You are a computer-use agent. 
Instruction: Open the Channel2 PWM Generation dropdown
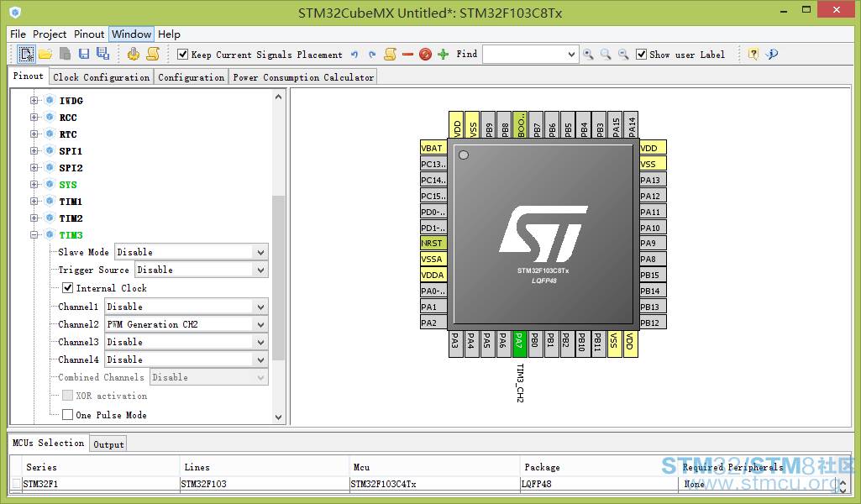[x=261, y=324]
